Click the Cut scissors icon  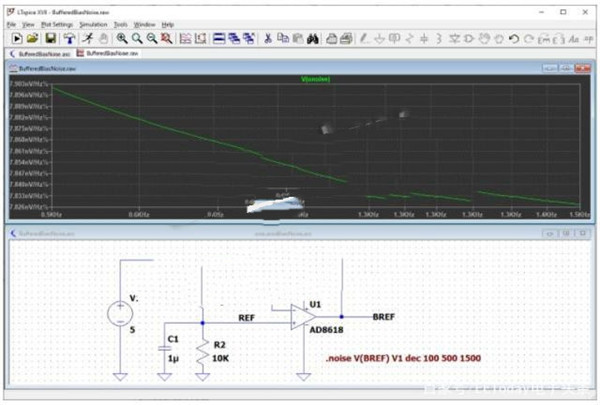[x=268, y=38]
